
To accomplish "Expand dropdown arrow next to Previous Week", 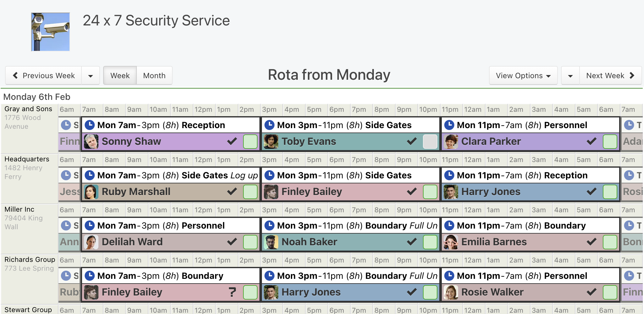I will [x=91, y=75].
